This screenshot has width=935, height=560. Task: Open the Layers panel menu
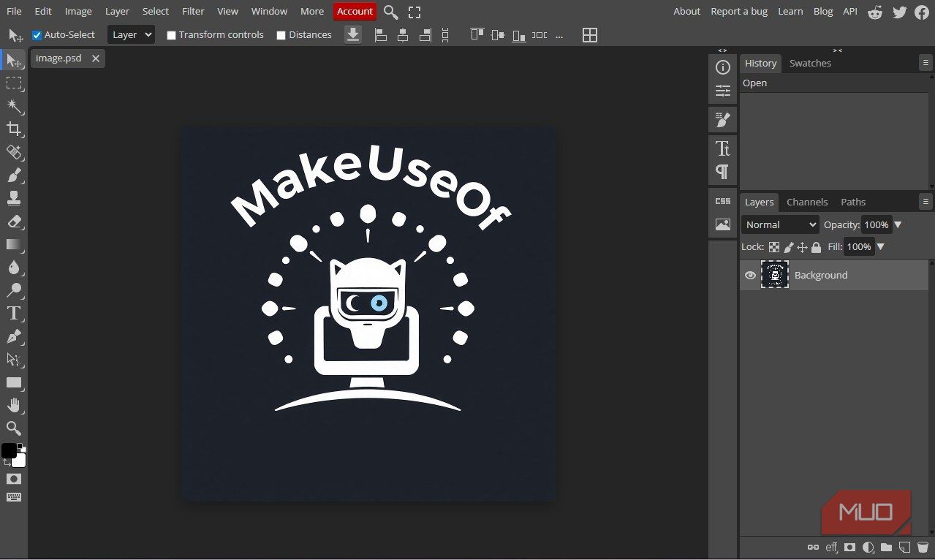[925, 202]
